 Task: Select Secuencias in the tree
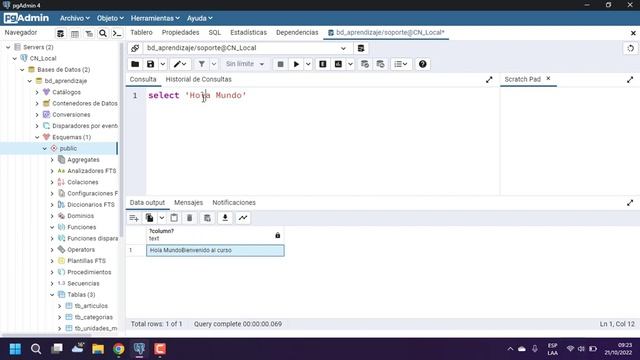tap(83, 283)
